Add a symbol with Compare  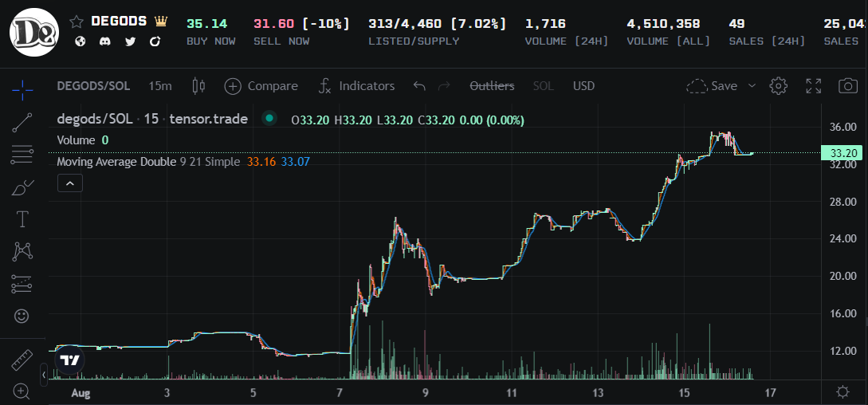pyautogui.click(x=261, y=86)
